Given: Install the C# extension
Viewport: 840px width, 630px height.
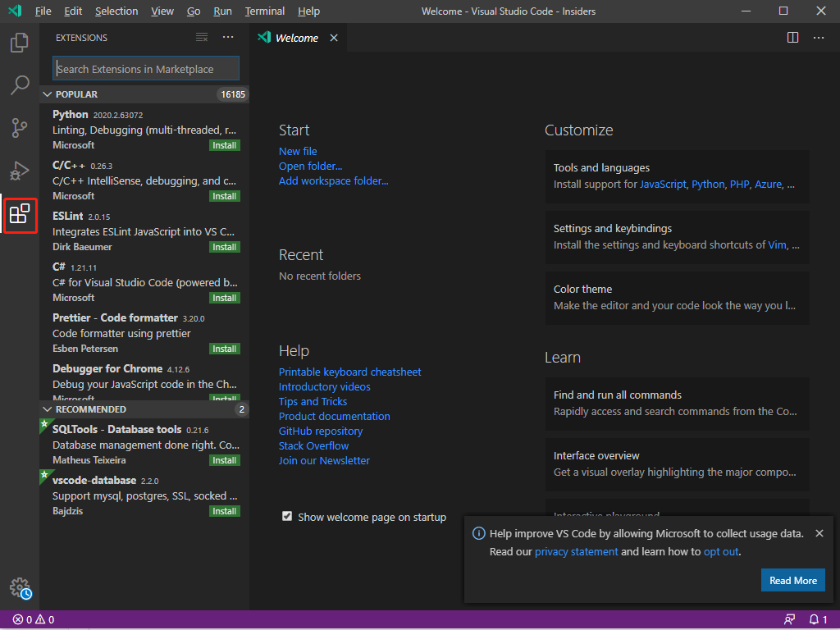Looking at the screenshot, I should point(225,298).
